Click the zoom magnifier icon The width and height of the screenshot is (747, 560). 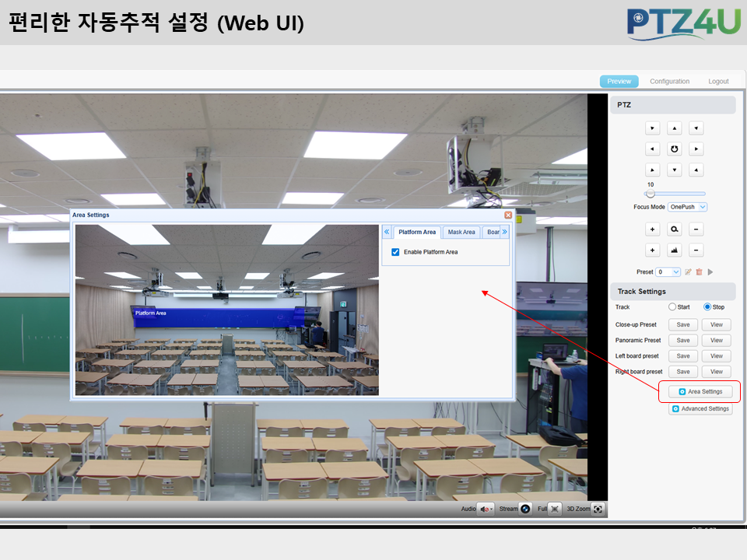coord(674,229)
